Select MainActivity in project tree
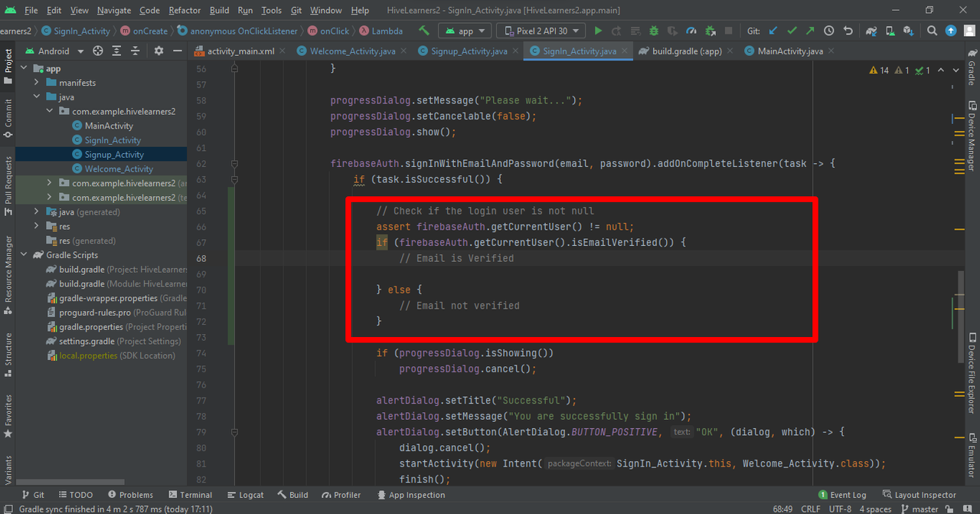This screenshot has width=980, height=514. click(x=109, y=126)
